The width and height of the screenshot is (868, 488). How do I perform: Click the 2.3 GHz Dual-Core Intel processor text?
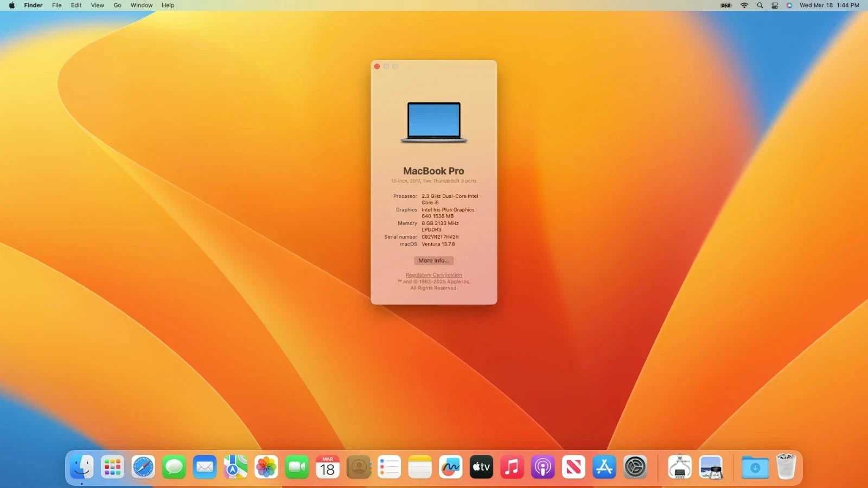pos(450,200)
